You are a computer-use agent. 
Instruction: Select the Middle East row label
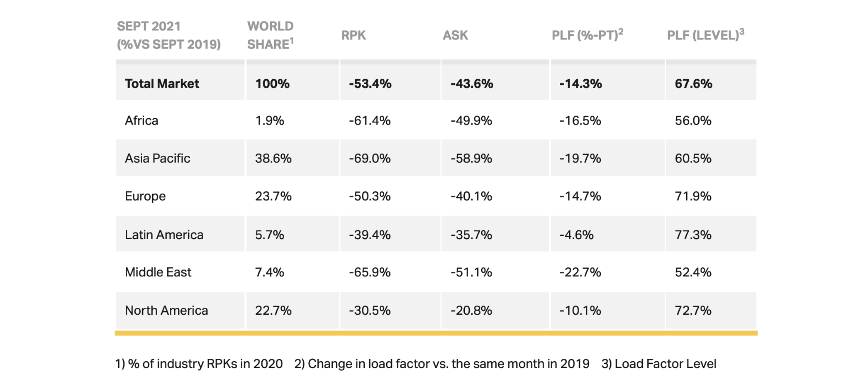[x=158, y=272]
